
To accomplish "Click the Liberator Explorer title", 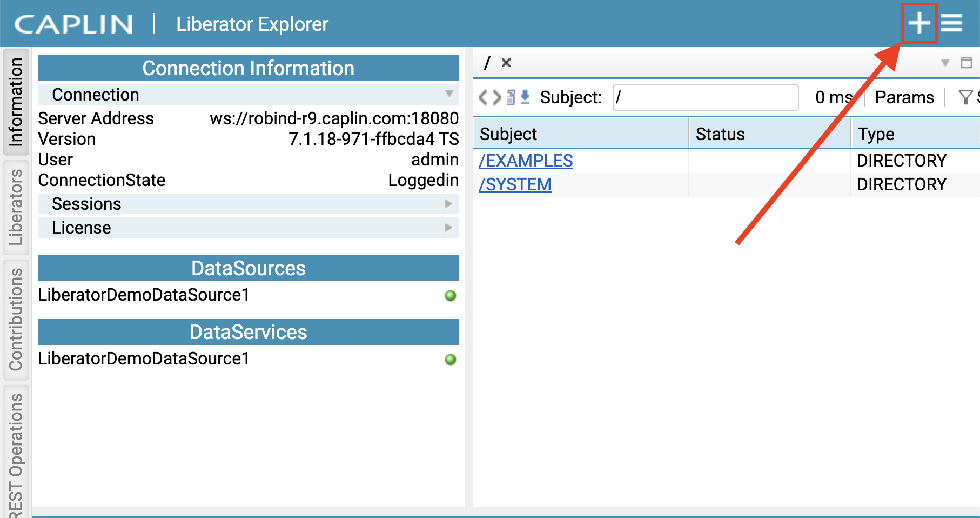I will click(x=252, y=24).
